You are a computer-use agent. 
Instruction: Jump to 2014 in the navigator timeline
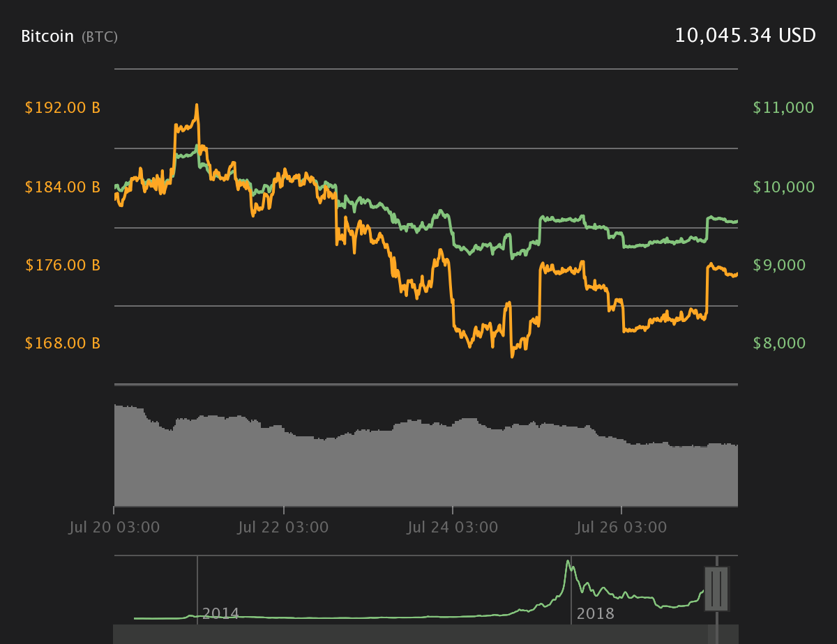coord(220,613)
